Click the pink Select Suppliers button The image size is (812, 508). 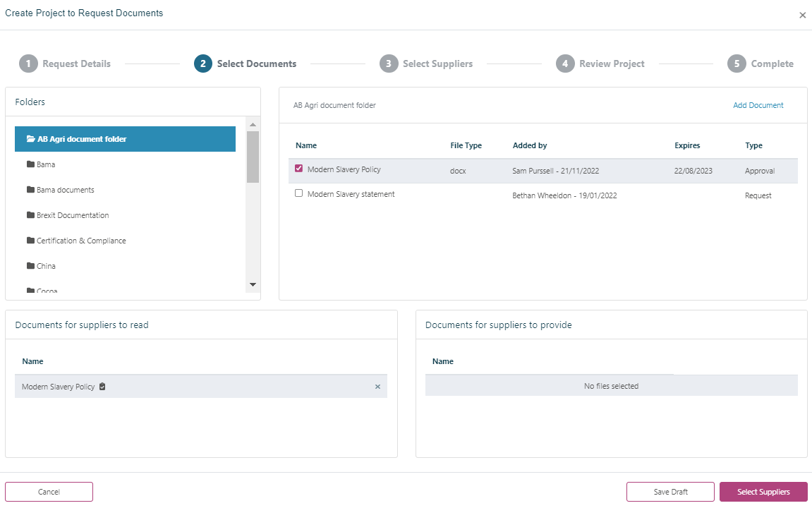pos(763,492)
